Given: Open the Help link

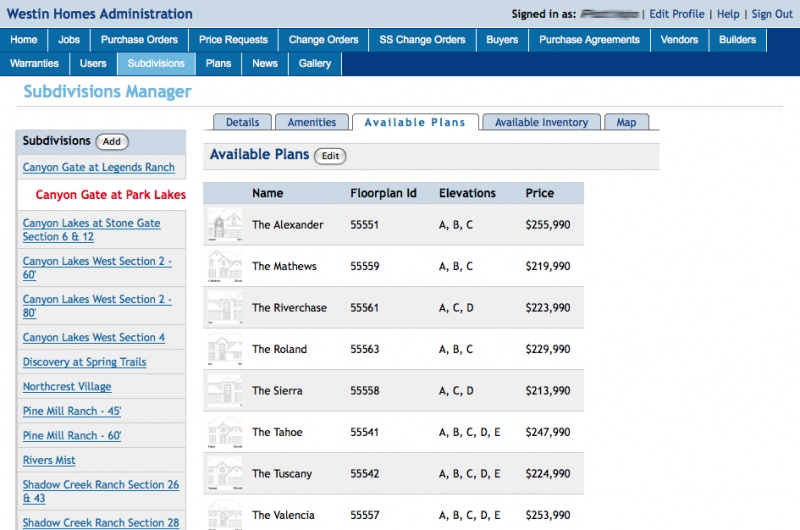Looking at the screenshot, I should 728,14.
